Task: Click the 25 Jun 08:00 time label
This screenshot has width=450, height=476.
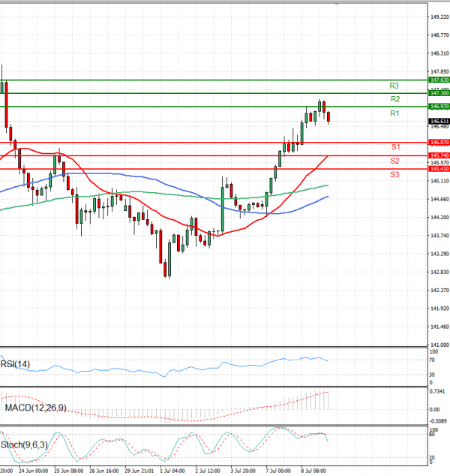Action: point(69,471)
